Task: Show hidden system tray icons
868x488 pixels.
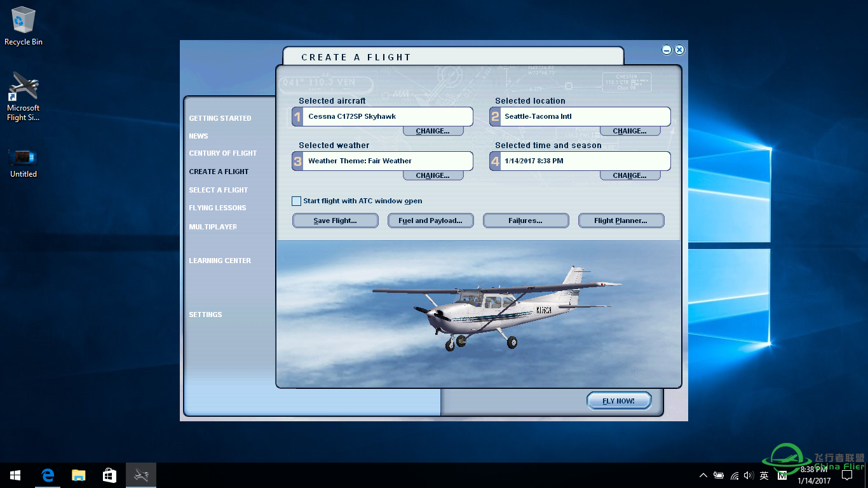Action: [703, 475]
